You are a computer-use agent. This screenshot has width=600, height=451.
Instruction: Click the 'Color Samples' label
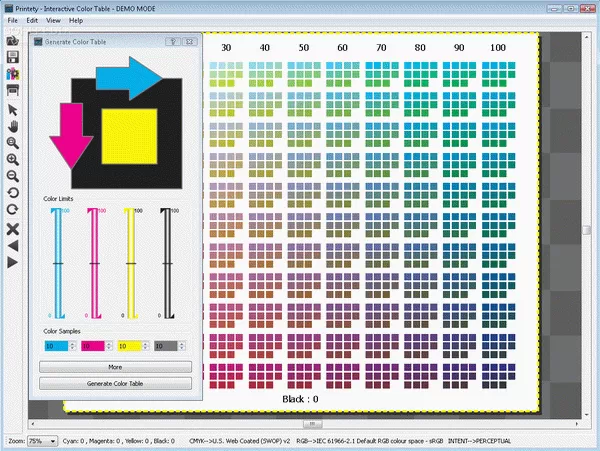click(62, 331)
